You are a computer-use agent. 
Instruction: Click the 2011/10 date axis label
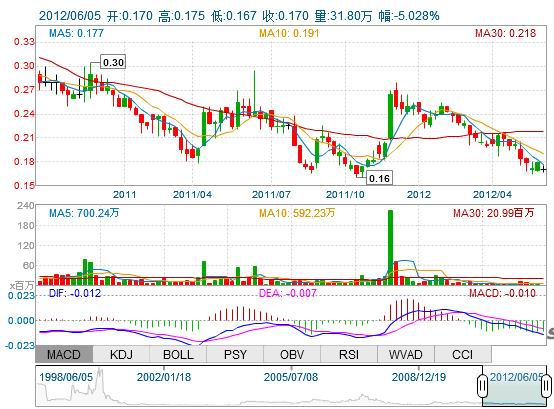pyautogui.click(x=345, y=194)
